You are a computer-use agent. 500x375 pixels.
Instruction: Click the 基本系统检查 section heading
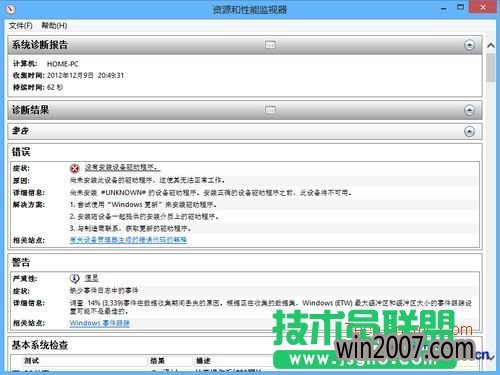(40, 345)
